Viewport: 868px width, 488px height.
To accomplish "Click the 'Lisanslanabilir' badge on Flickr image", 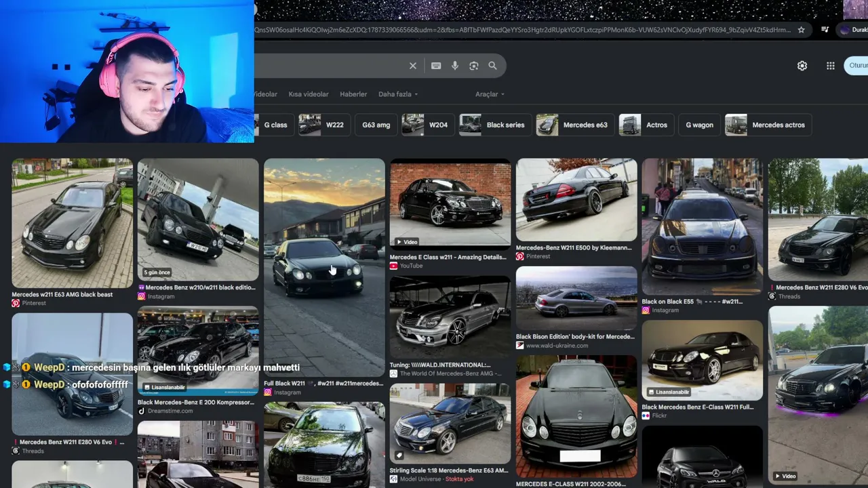I will pos(668,392).
